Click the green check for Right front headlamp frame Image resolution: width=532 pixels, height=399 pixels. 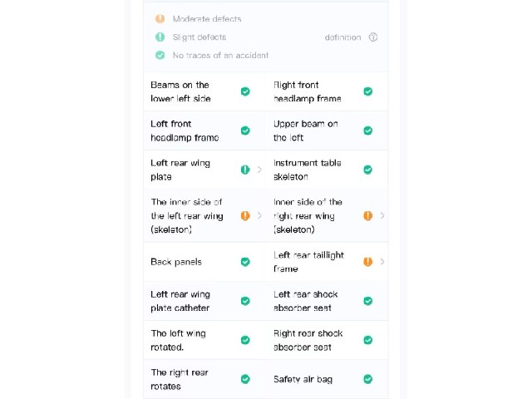click(367, 91)
